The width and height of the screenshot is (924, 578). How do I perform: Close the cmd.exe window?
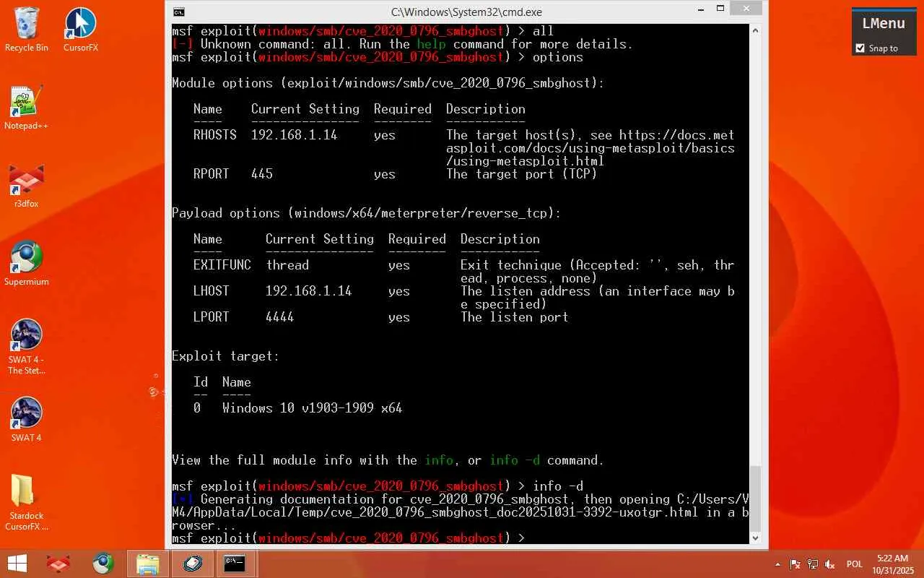pyautogui.click(x=746, y=8)
